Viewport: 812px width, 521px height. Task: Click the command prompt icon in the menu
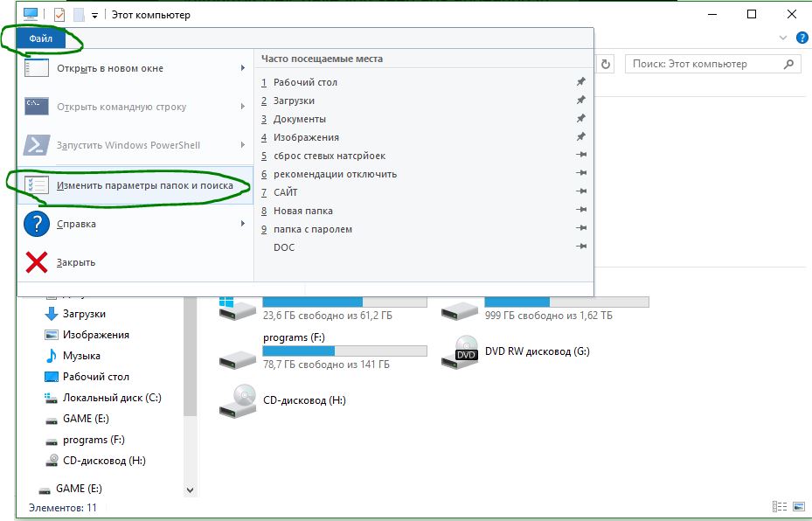(x=37, y=106)
